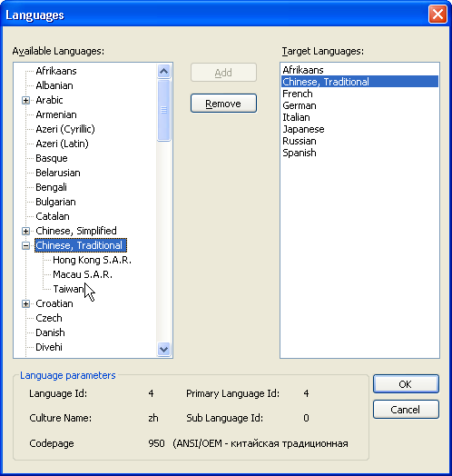The width and height of the screenshot is (452, 476).
Task: Select Taiwan under Chinese, Traditional
Action: pyautogui.click(x=68, y=289)
